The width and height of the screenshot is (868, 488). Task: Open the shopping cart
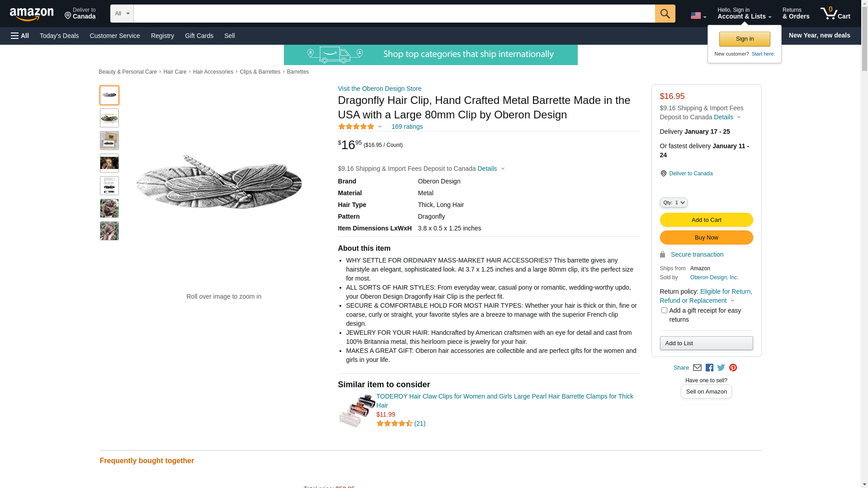point(835,14)
